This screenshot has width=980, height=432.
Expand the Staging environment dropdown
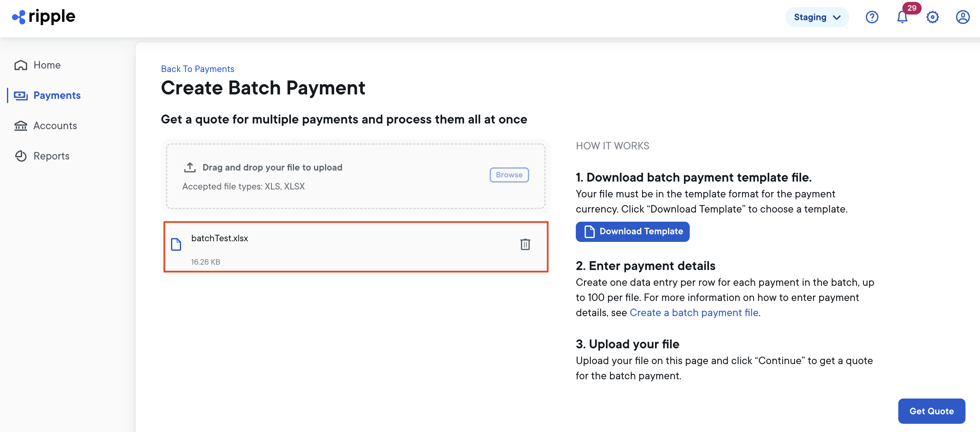(817, 17)
